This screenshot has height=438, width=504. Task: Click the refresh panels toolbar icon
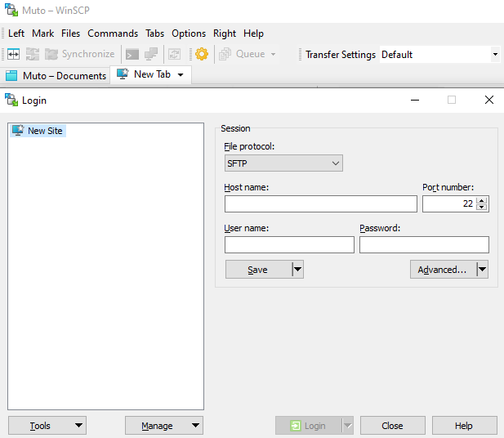click(174, 54)
